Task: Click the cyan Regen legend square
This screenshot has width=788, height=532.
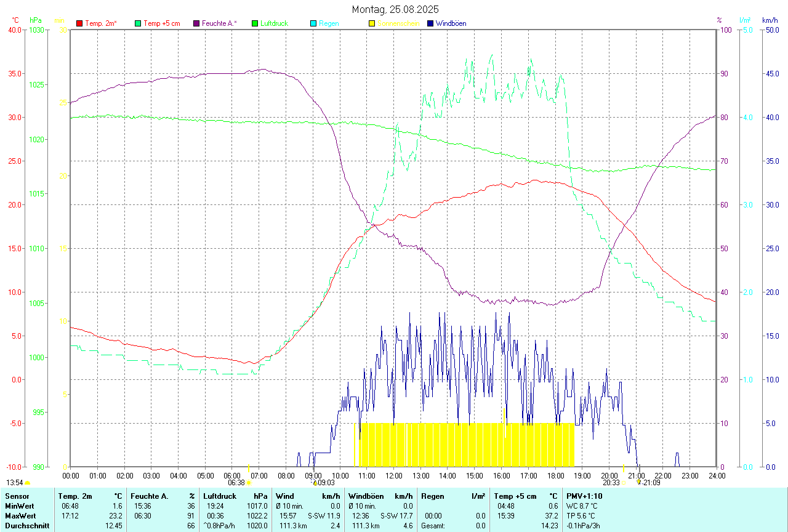Action: 313,23
